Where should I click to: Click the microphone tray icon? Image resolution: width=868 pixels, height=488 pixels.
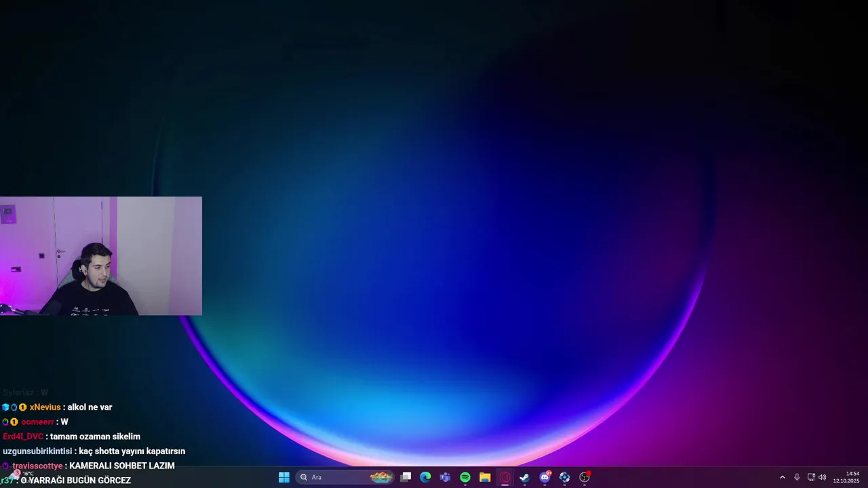point(797,477)
